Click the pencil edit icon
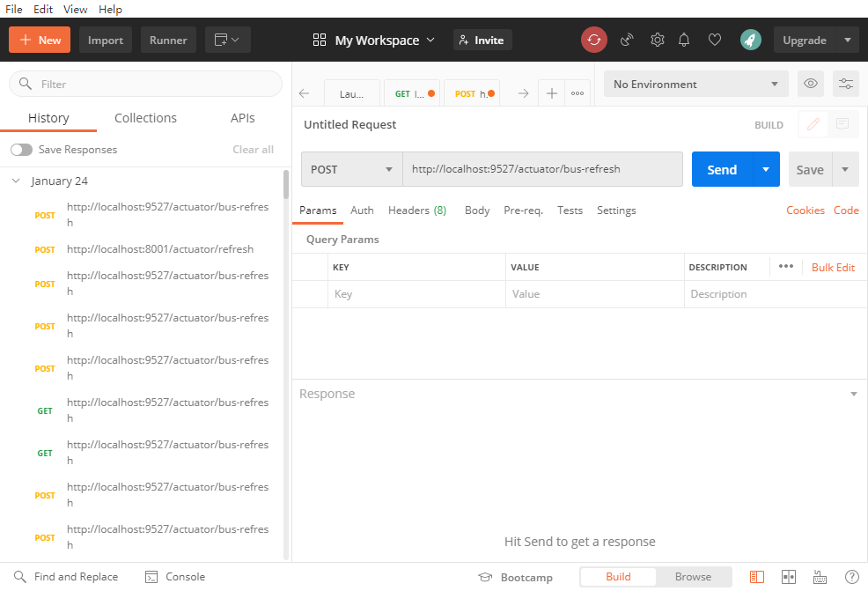 click(813, 124)
